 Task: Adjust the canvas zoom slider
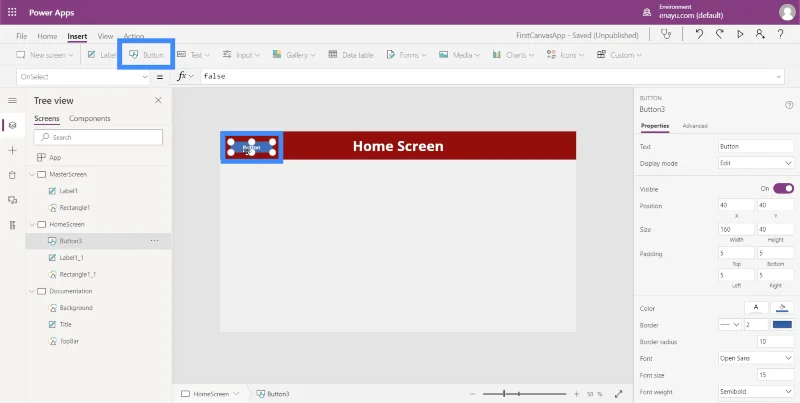click(524, 394)
